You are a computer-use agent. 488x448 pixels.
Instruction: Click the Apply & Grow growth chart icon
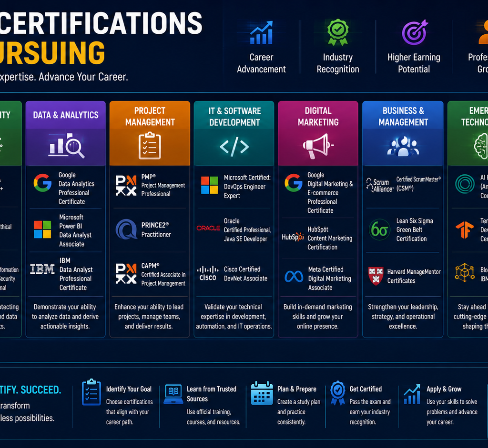(x=412, y=394)
